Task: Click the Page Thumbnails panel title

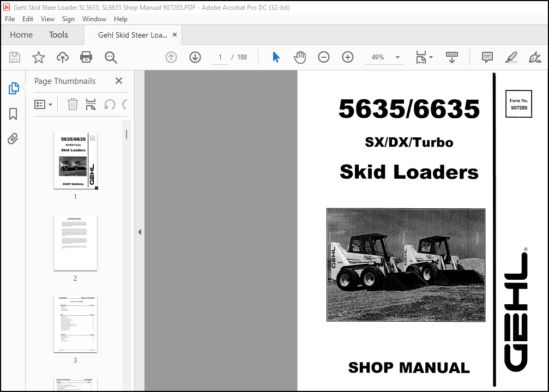Action: tap(65, 81)
